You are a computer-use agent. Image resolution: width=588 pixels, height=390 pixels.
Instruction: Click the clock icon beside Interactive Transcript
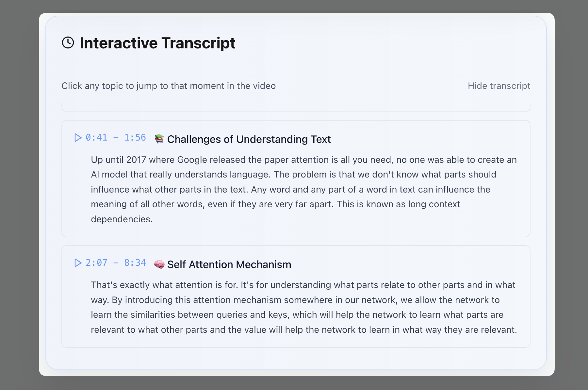tap(68, 43)
